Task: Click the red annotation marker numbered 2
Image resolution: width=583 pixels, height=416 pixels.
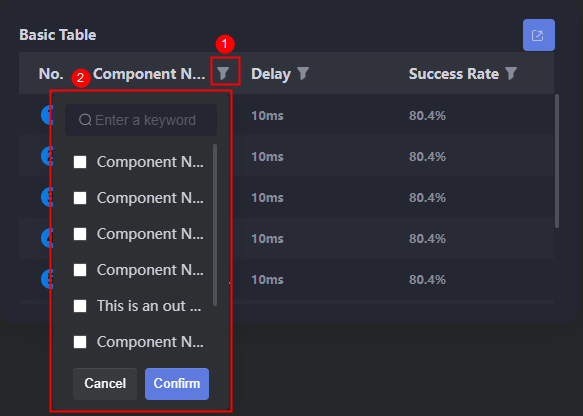Action: [81, 78]
